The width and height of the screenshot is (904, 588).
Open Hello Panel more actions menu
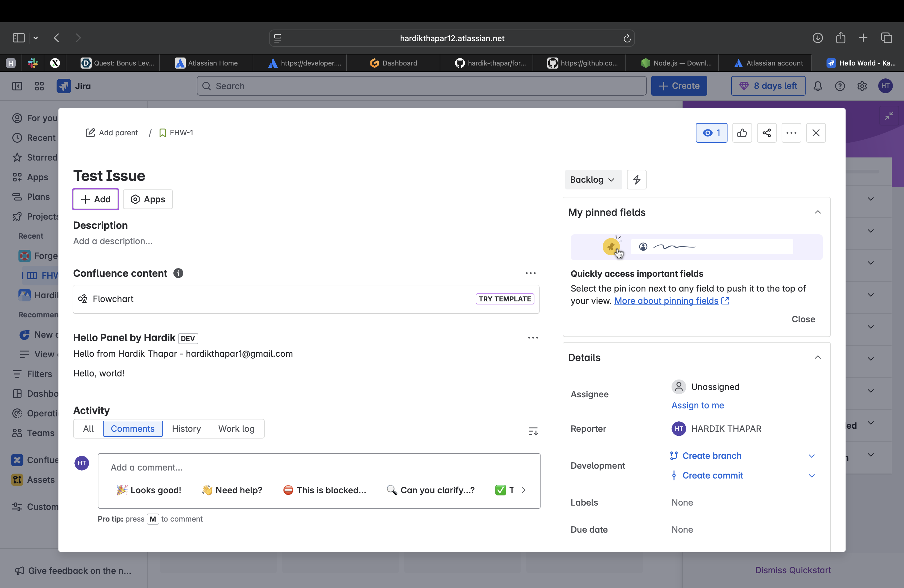tap(533, 338)
